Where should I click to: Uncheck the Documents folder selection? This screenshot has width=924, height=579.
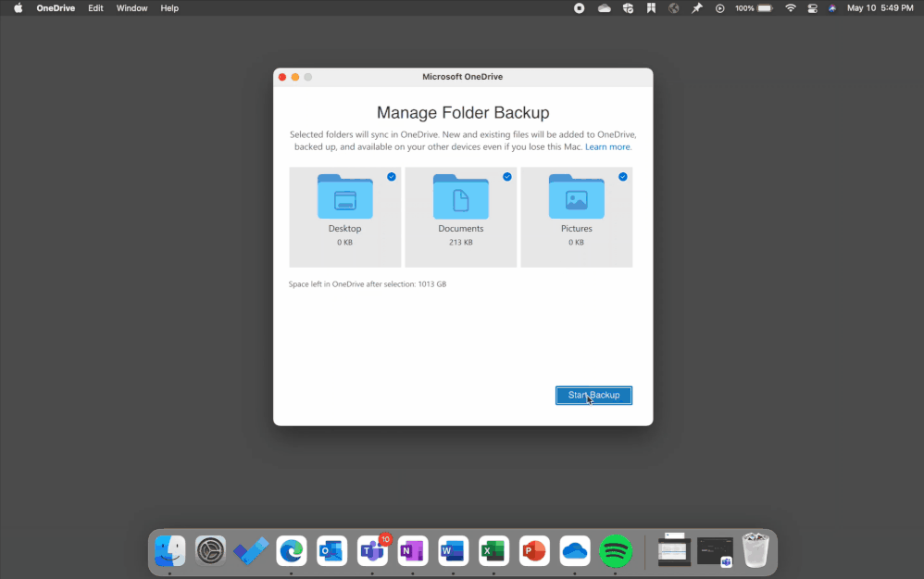click(x=506, y=177)
